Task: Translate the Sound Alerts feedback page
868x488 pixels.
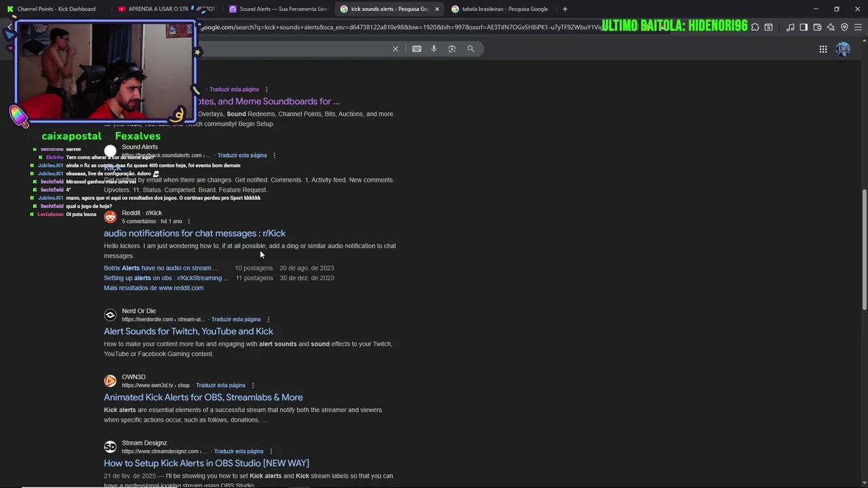Action: (242, 155)
